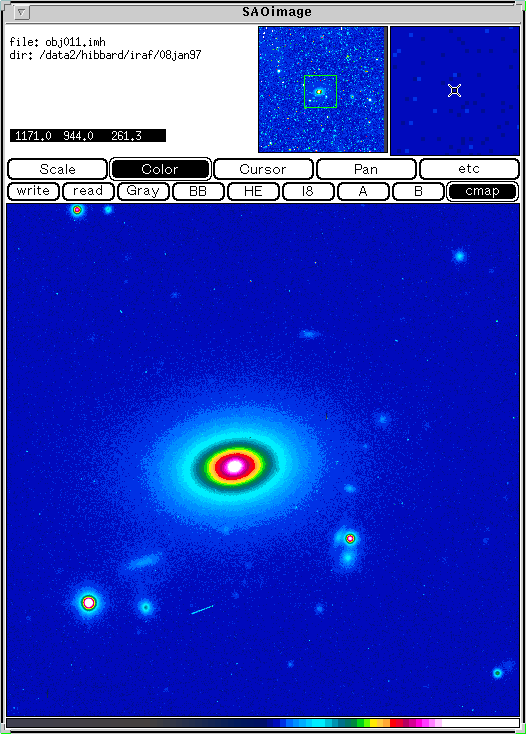This screenshot has width=526, height=734.
Task: Click the coordinate readout 1171.0 944.0
Action: point(54,136)
